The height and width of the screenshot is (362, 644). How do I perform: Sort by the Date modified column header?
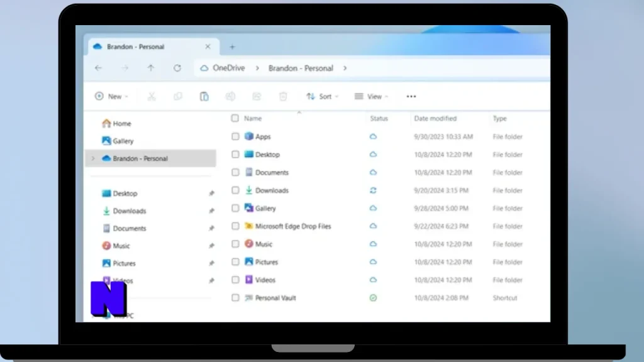pyautogui.click(x=435, y=118)
